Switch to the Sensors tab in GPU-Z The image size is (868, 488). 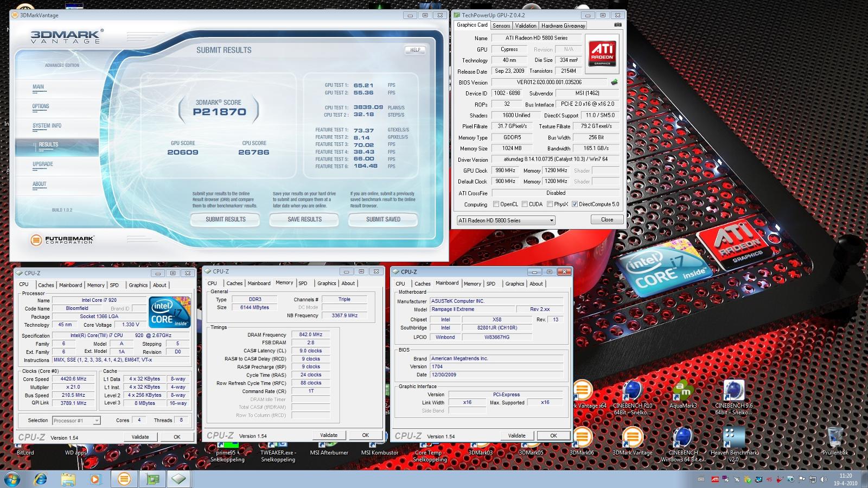[x=501, y=26]
